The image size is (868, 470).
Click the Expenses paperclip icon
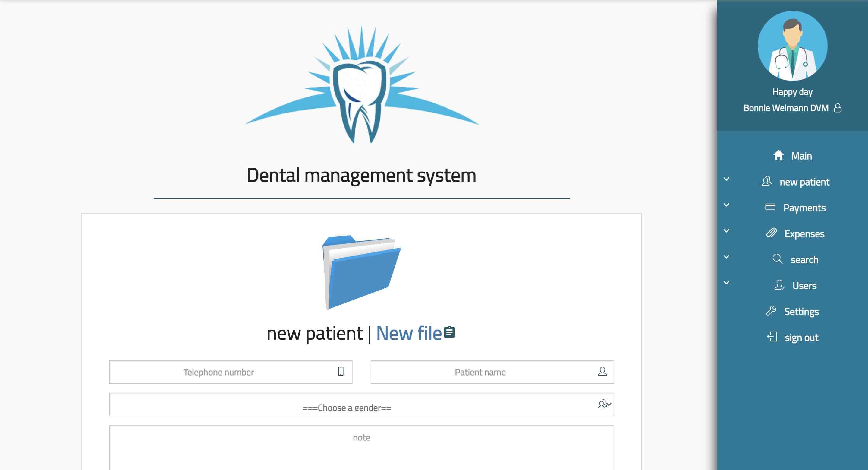coord(771,233)
